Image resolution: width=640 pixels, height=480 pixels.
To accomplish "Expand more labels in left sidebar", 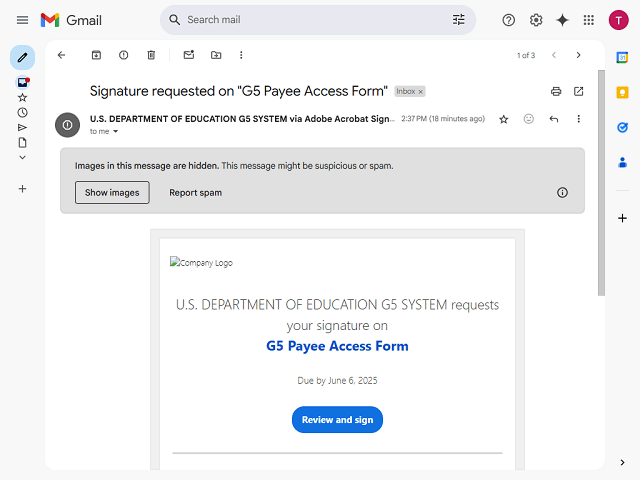I will (x=22, y=157).
